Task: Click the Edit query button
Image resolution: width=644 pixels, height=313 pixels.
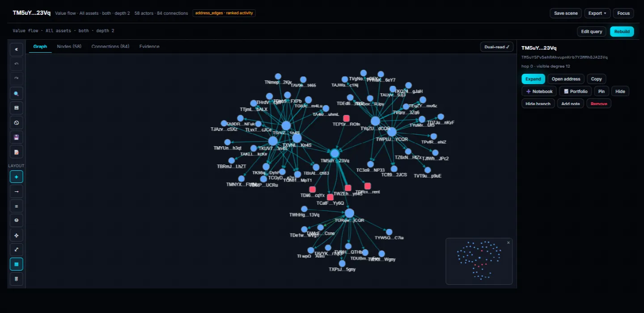Action: coord(592,31)
